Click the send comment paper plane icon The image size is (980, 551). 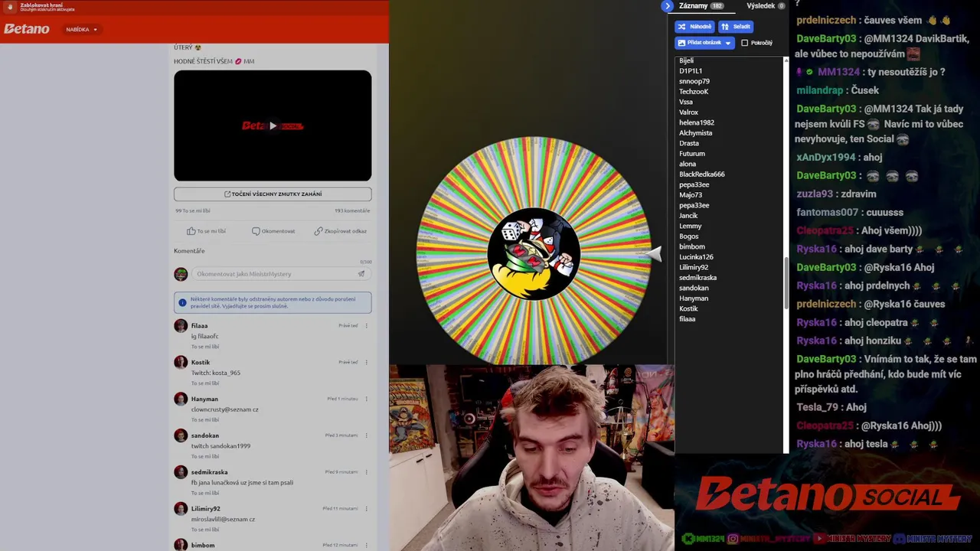(361, 274)
